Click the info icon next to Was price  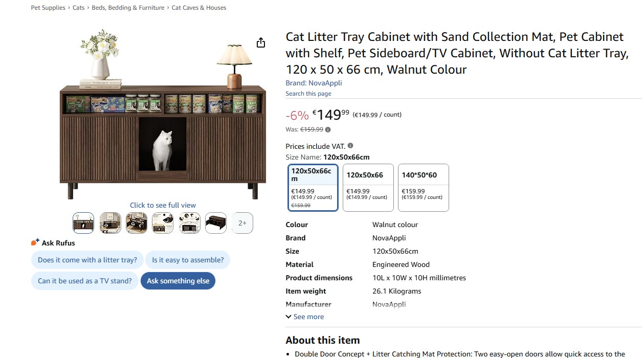tap(328, 130)
